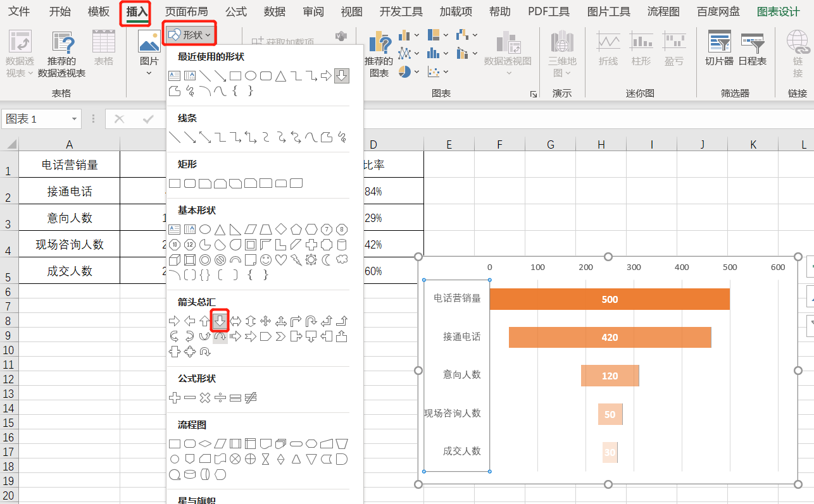Screen dimensions: 814x504
Task: Select the triangle in recently used shapes
Action: (x=281, y=76)
